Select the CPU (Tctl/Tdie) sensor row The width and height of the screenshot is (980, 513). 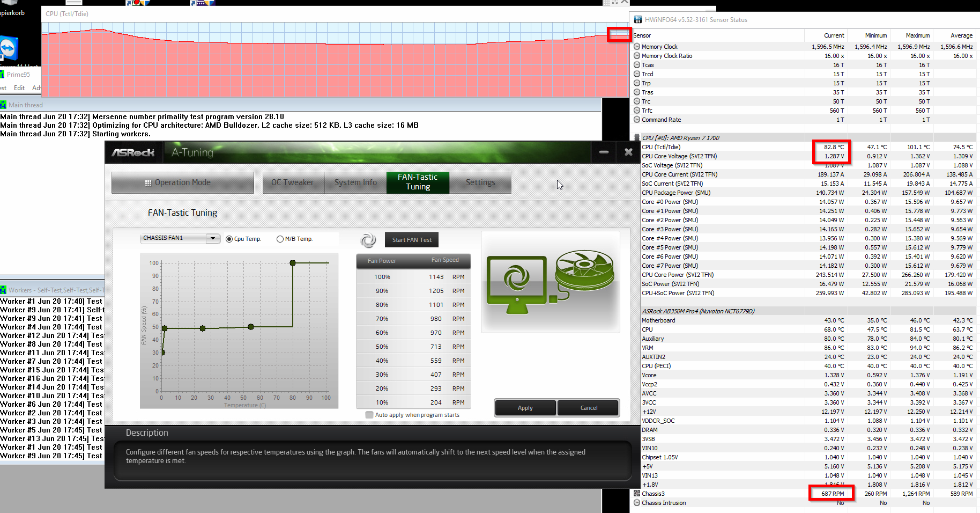[x=804, y=147]
